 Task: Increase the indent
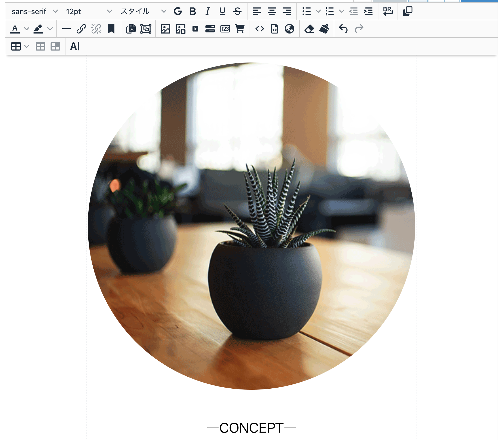tap(368, 11)
